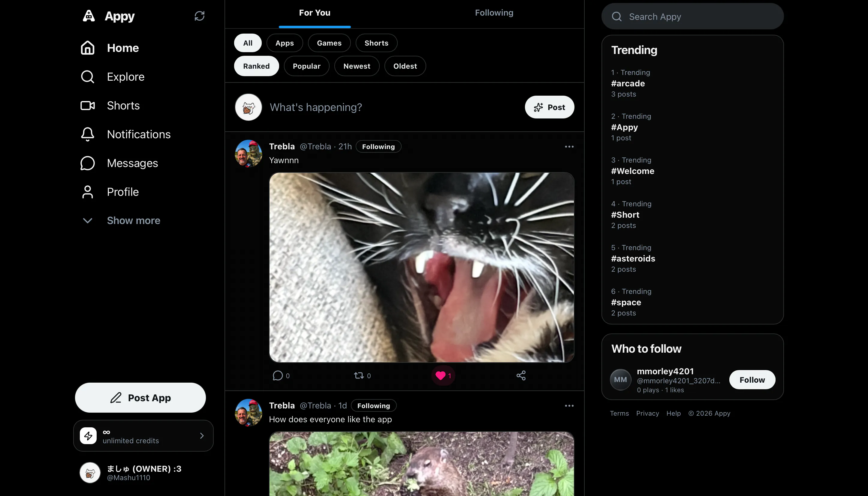Image resolution: width=868 pixels, height=496 pixels.
Task: Sort feed by Oldest
Action: tap(405, 66)
